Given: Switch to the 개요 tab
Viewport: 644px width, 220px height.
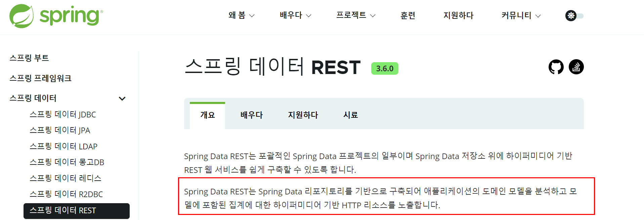Looking at the screenshot, I should pos(207,115).
